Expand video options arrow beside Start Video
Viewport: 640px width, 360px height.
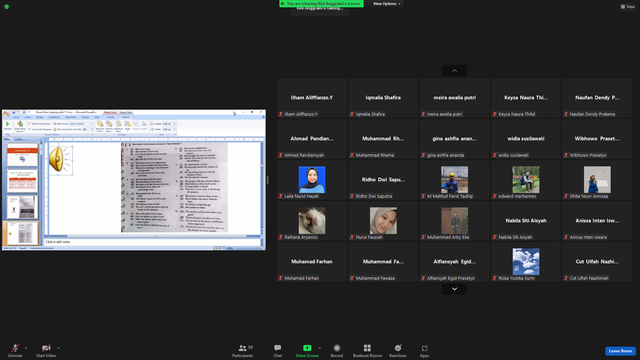tap(59, 348)
